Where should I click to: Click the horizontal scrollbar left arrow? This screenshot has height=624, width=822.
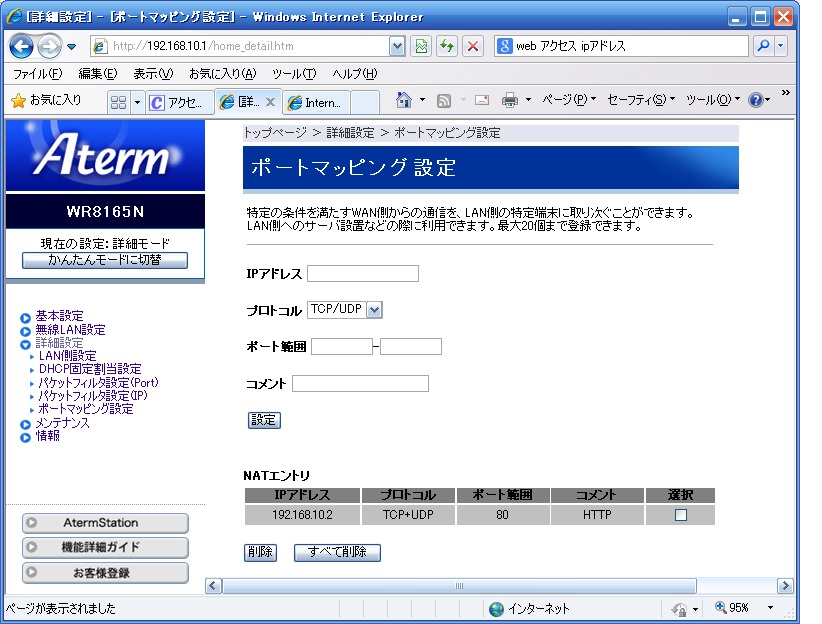tap(213, 586)
